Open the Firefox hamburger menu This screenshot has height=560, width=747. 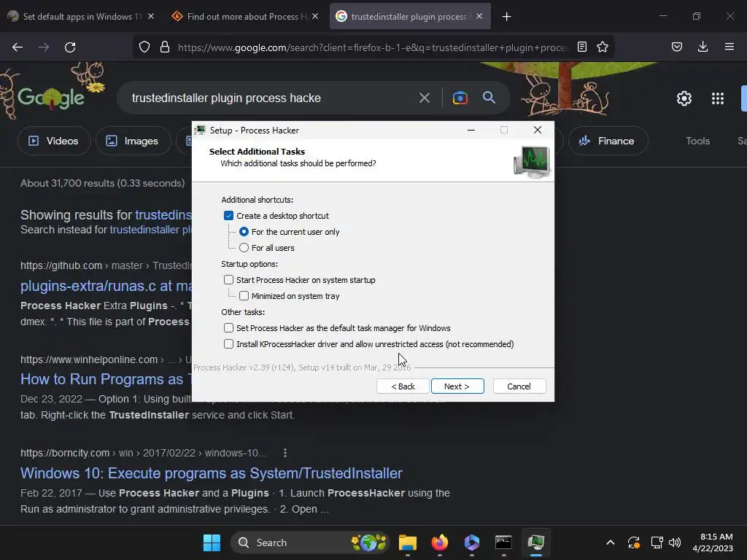click(729, 47)
